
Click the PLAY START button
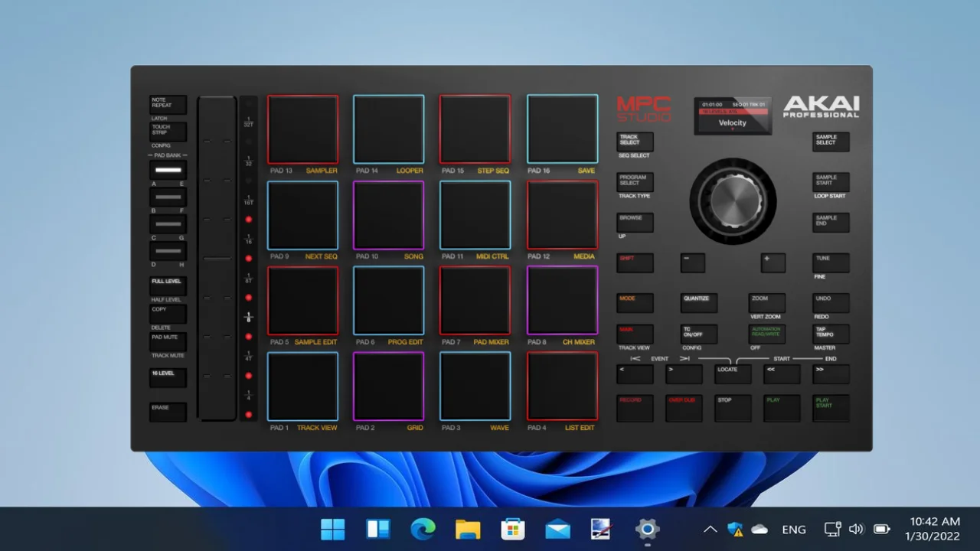[x=831, y=408]
